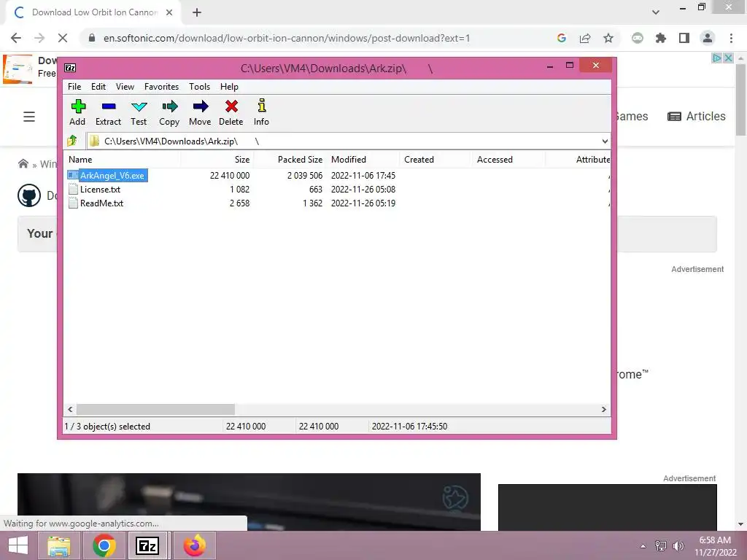Open the Edit menu
This screenshot has height=560, width=747.
point(98,87)
